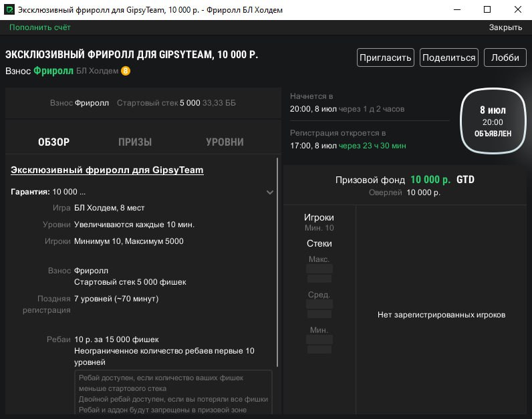Open the УРОВНИ tab
This screenshot has width=532, height=419.
tap(225, 142)
